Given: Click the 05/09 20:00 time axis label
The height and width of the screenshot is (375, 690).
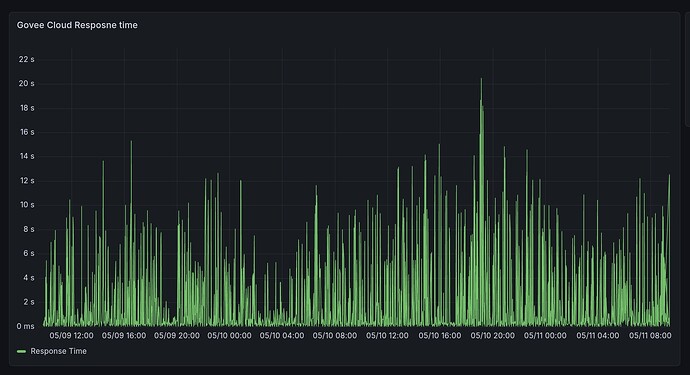Looking at the screenshot, I should click(177, 335).
